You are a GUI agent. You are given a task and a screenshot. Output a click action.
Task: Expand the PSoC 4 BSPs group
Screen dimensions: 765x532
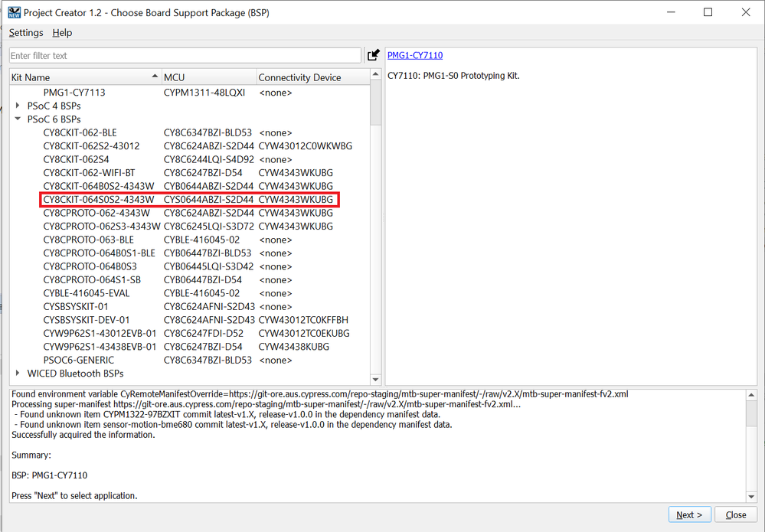click(x=18, y=106)
